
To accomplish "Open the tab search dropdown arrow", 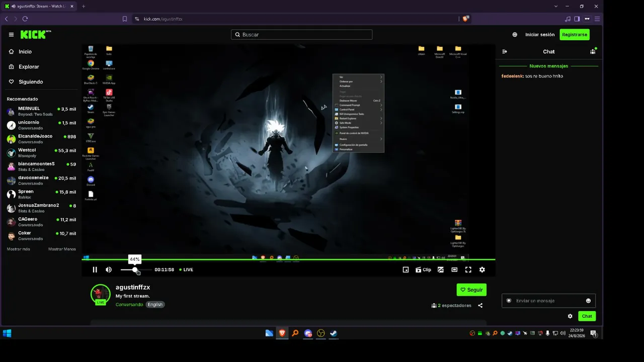I will tap(556, 6).
